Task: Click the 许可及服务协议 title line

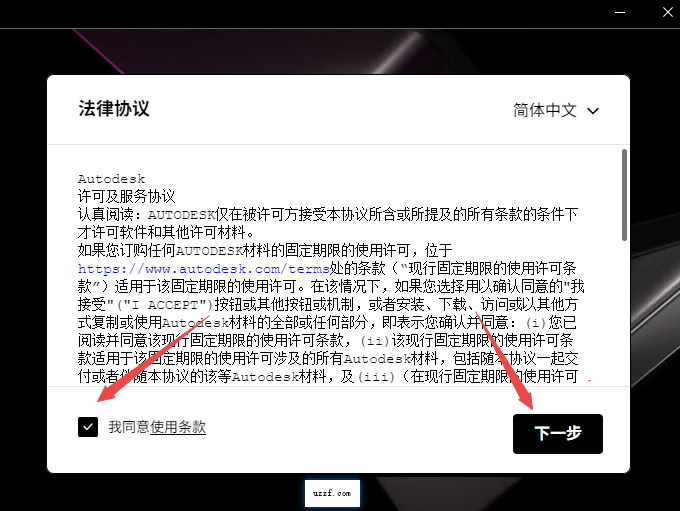Action: coord(126,196)
